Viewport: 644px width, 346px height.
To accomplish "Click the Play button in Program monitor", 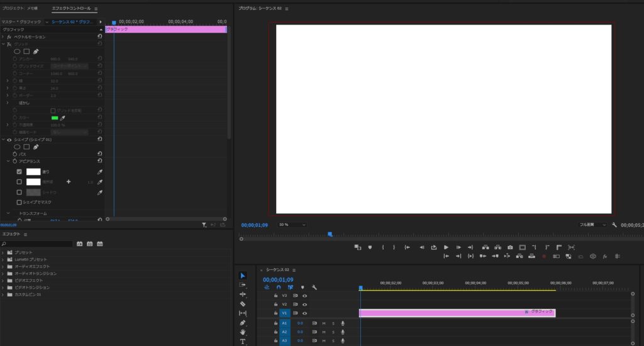I will 446,247.
